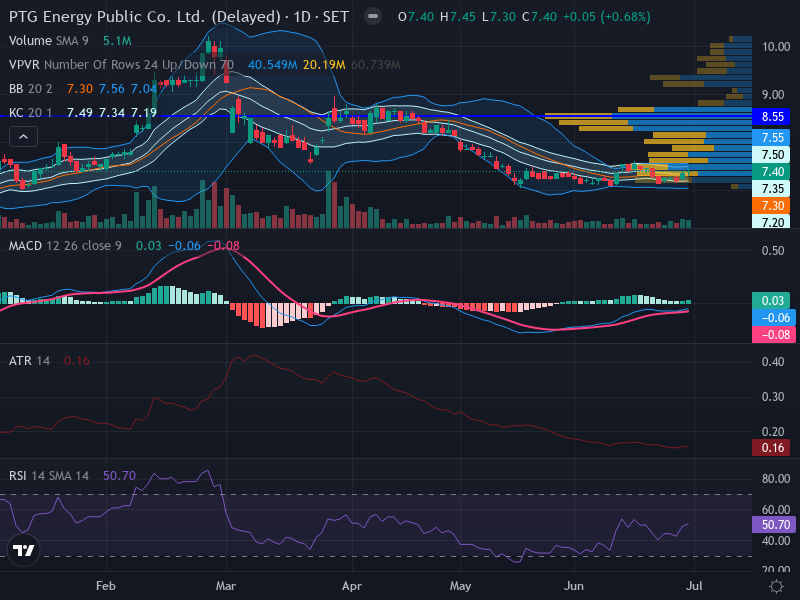Click the 9.00 price scale label
This screenshot has width=800, height=600.
[x=773, y=95]
